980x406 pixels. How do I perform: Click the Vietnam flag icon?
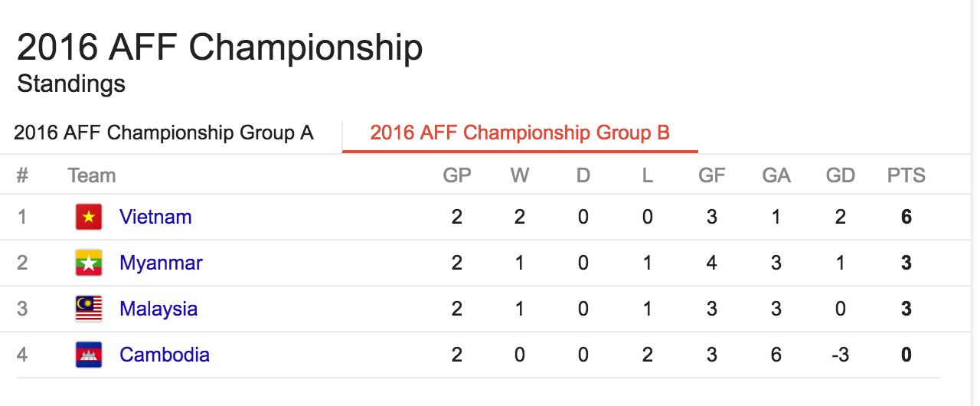coord(89,218)
